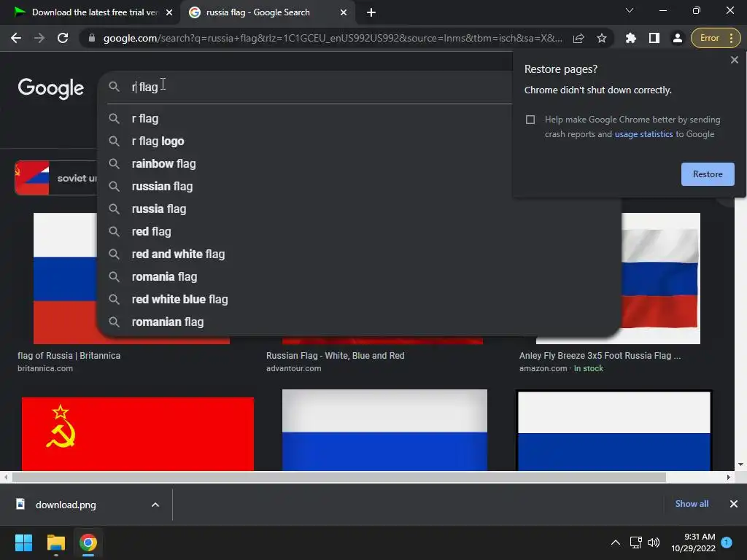Open the Soviet hammer and sickle flag image

point(138,434)
